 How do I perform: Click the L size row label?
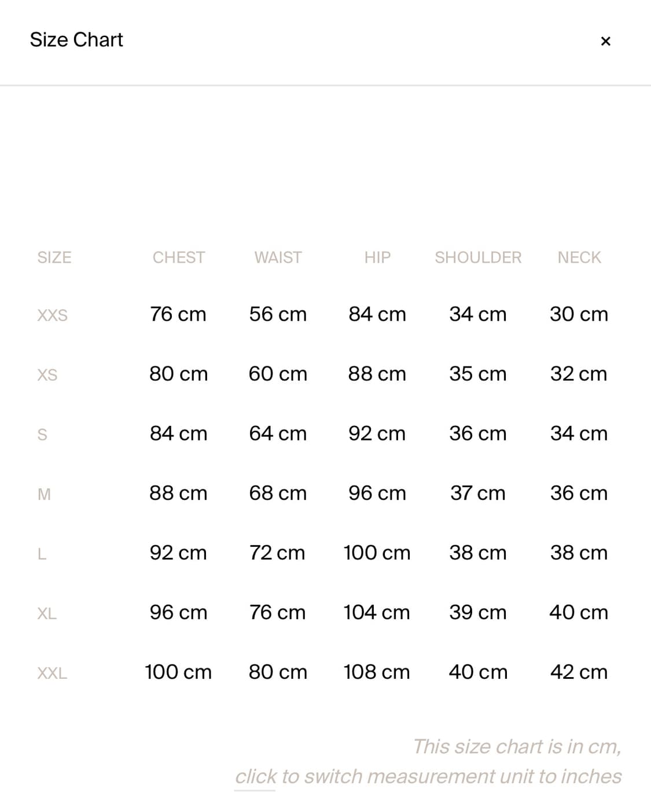[x=42, y=554]
